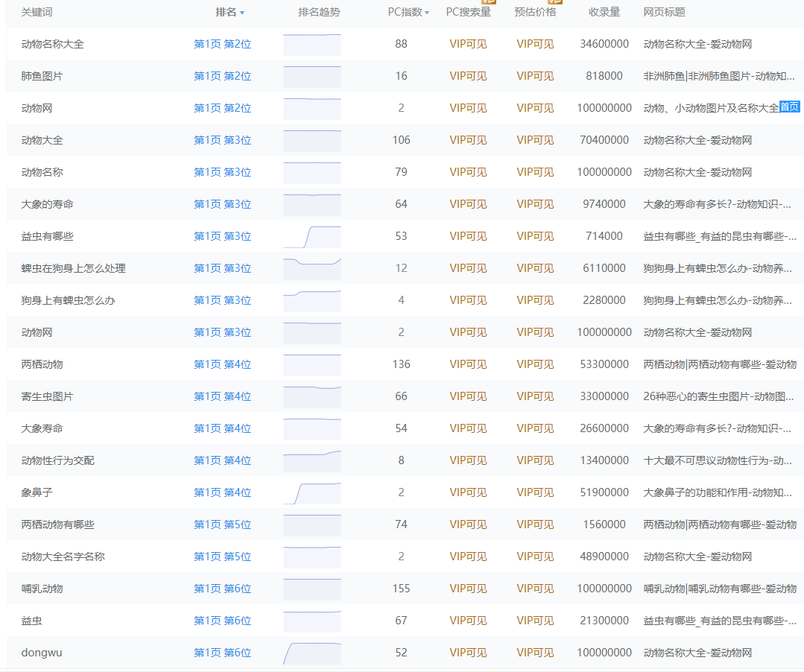804x672 pixels.
Task: Open the 第1页 第2位 rank link for 肺鱼图片
Action: 223,77
